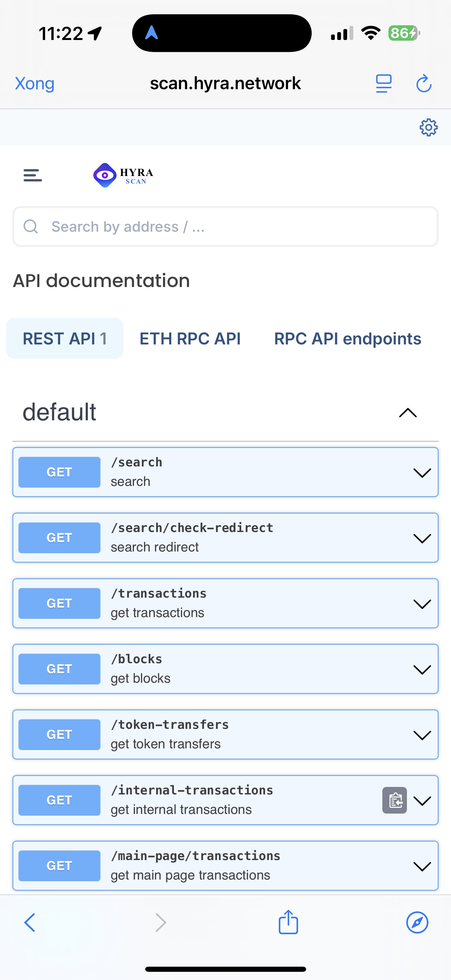Tap the Xong button

click(35, 84)
